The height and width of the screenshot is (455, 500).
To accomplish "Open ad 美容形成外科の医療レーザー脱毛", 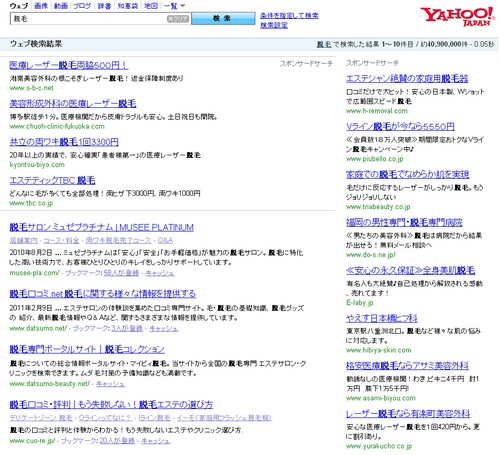I will point(73,103).
